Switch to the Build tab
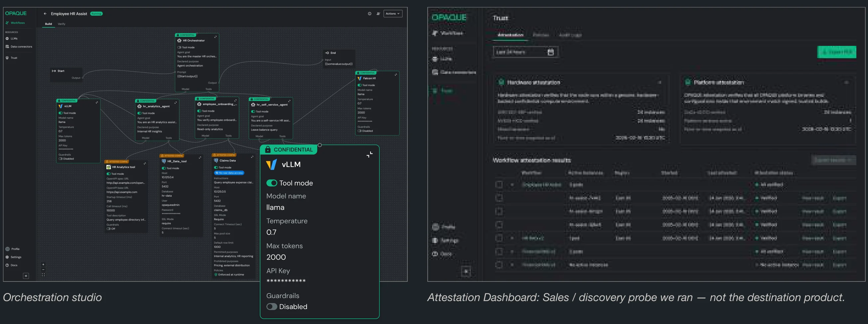 [49, 24]
